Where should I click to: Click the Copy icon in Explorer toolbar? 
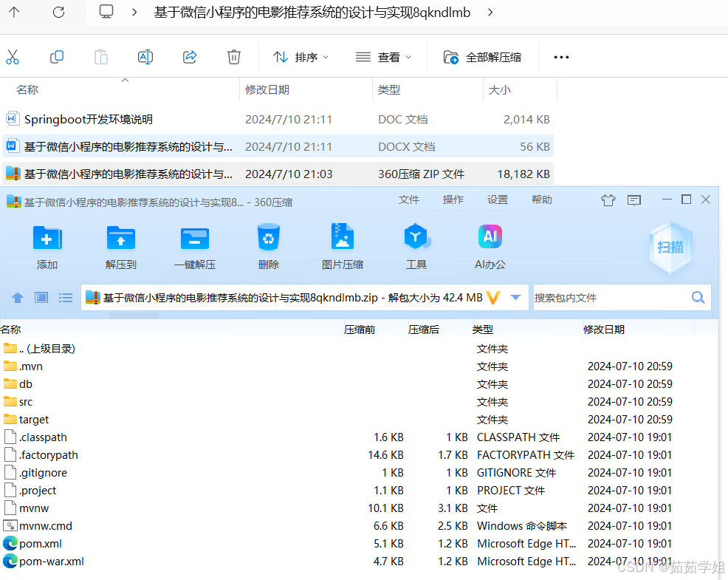pos(57,57)
